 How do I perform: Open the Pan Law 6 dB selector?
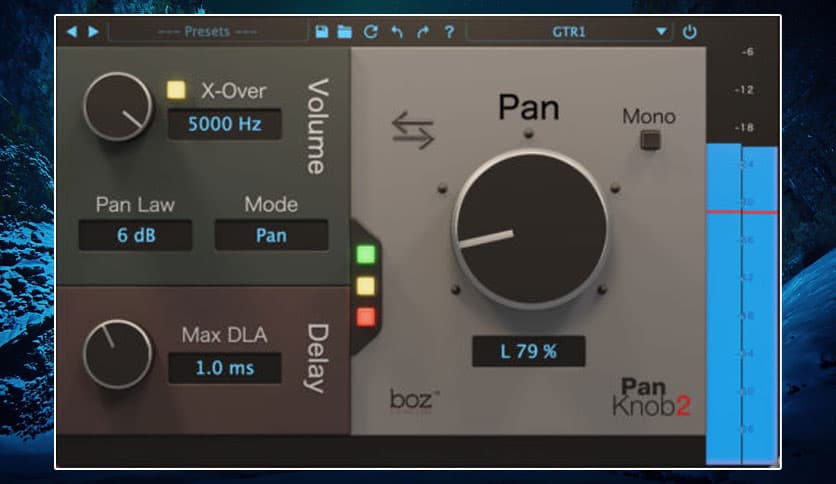coord(135,235)
